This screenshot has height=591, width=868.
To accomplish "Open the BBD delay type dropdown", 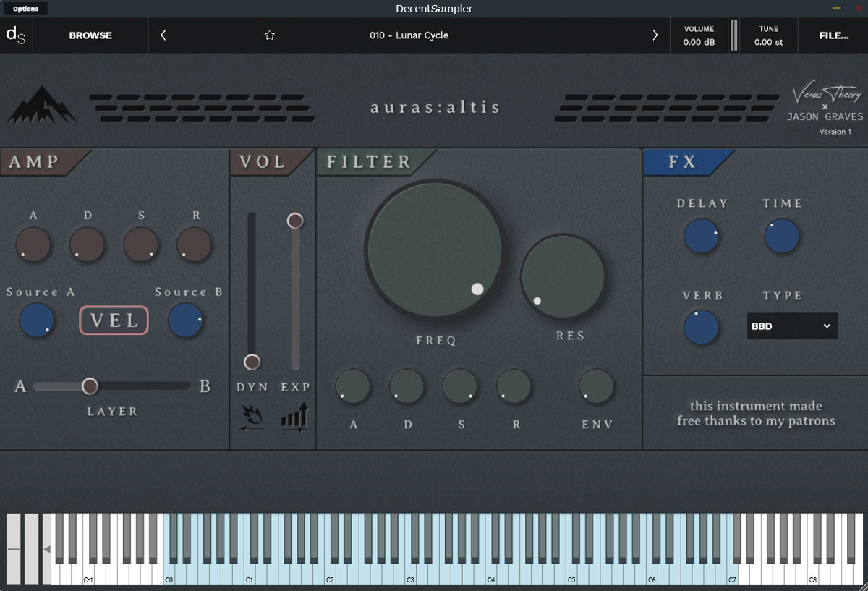I will (792, 326).
